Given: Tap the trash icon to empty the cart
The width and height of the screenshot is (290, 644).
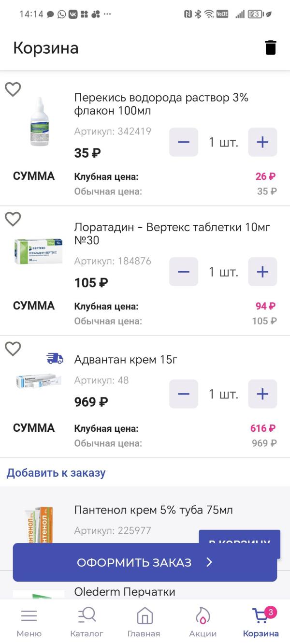Looking at the screenshot, I should pyautogui.click(x=271, y=48).
